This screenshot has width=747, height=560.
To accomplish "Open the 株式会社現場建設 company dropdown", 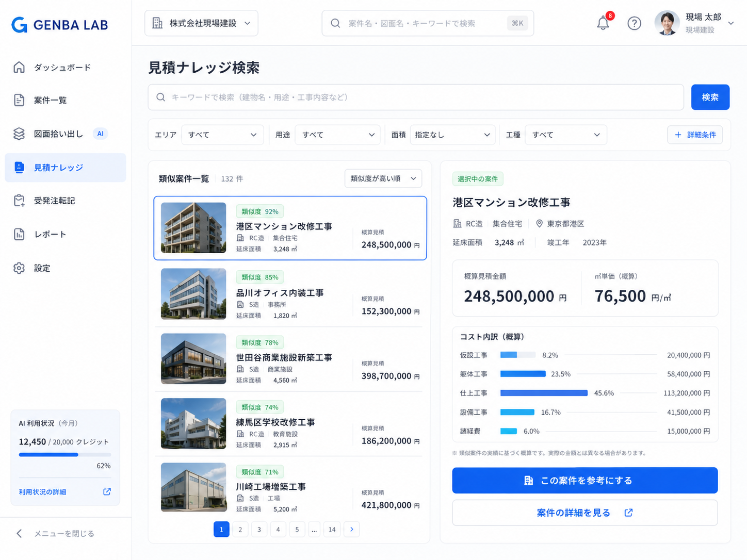I will [x=201, y=23].
